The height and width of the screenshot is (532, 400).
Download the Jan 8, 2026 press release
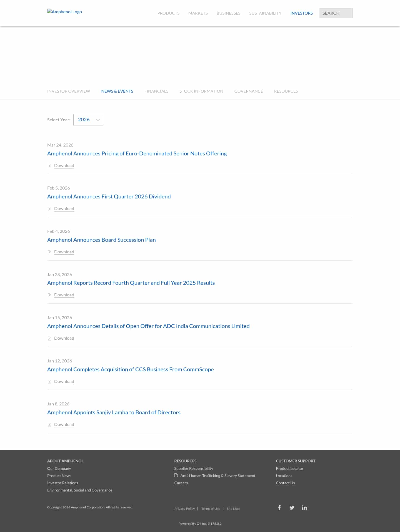click(64, 425)
